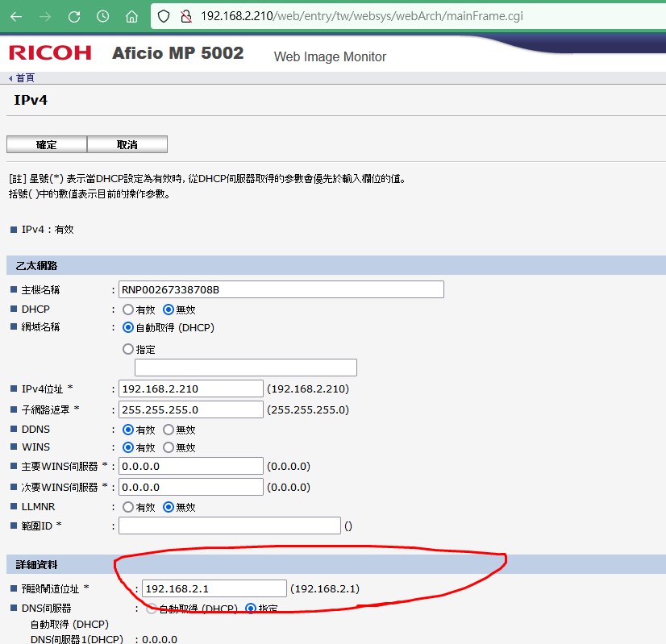Select 指定 for domain name
Viewport: 666px width, 644px height.
coord(128,350)
